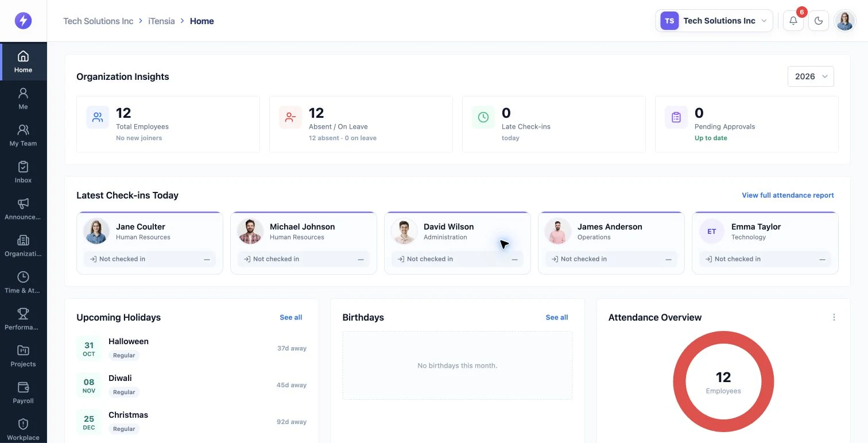
Task: Select the Diwali holiday row
Action: pos(192,385)
